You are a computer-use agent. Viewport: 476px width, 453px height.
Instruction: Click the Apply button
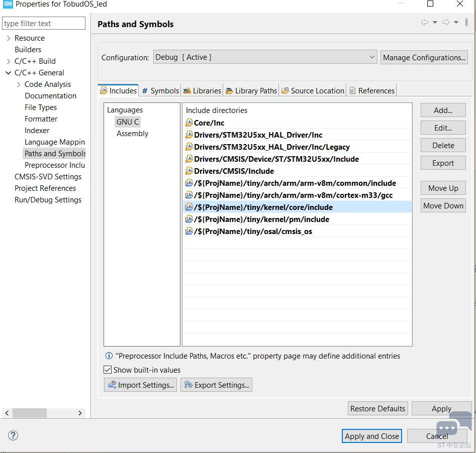441,408
